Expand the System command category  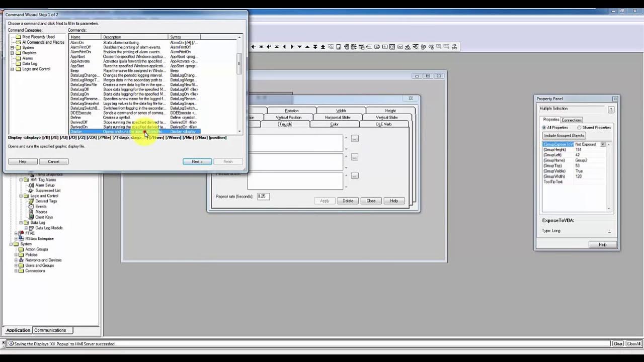[12, 48]
